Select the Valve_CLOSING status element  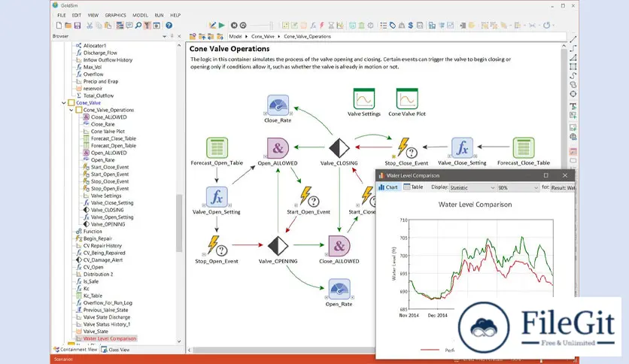(x=339, y=148)
